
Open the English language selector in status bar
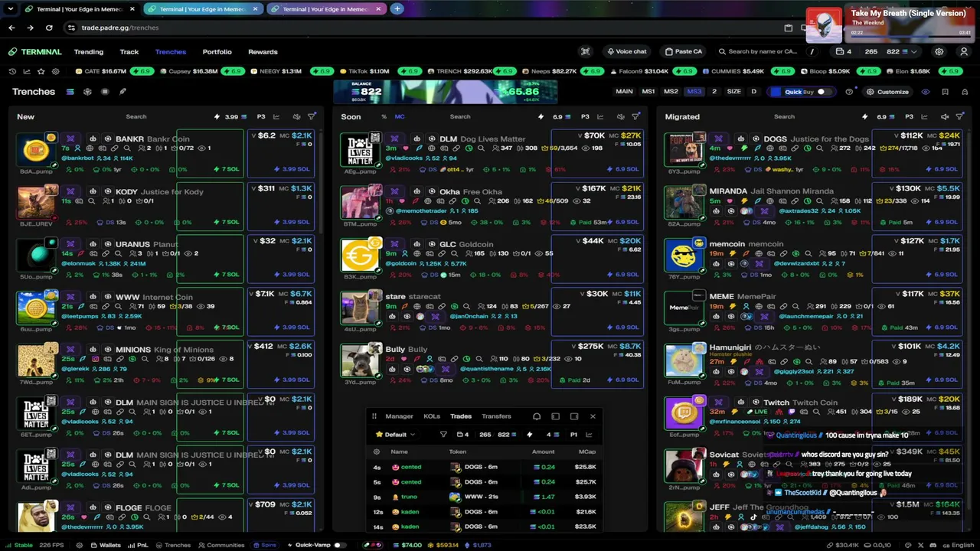pyautogui.click(x=958, y=545)
